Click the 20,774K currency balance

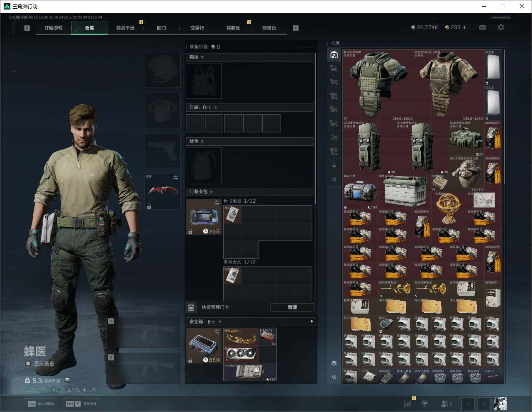425,27
